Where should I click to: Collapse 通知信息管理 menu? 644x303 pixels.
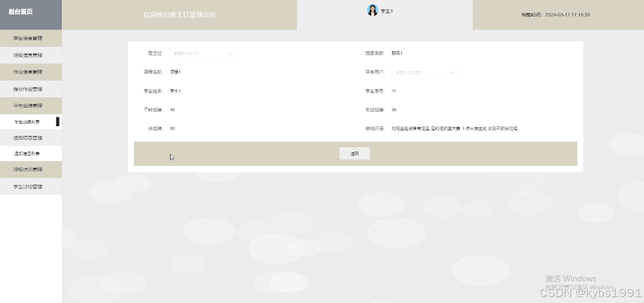coord(31,138)
